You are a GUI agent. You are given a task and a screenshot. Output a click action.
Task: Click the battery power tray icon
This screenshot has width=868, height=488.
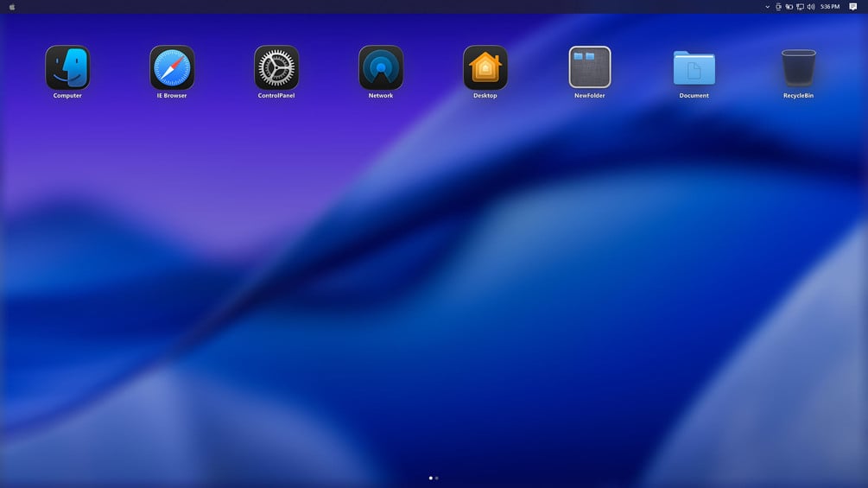(789, 7)
